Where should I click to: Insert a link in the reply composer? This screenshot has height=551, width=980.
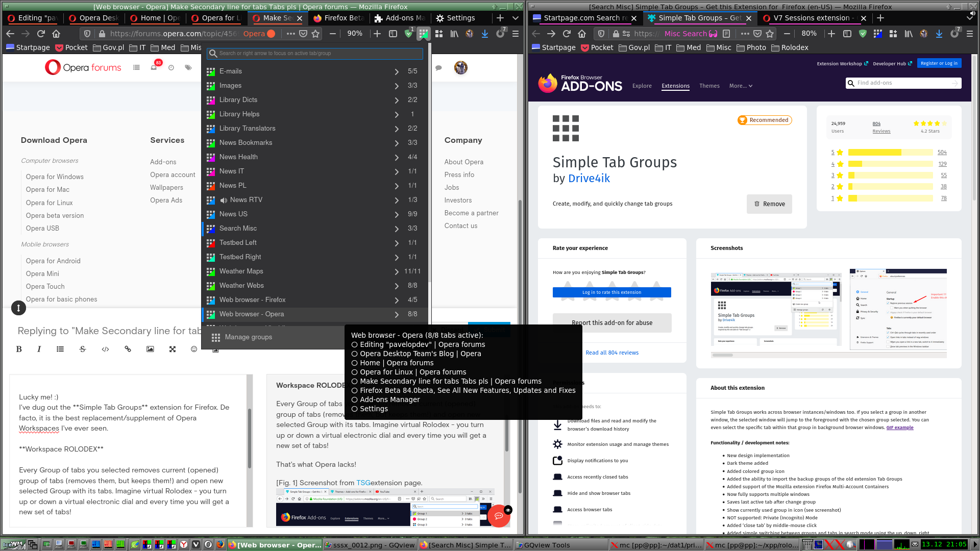coord(128,349)
